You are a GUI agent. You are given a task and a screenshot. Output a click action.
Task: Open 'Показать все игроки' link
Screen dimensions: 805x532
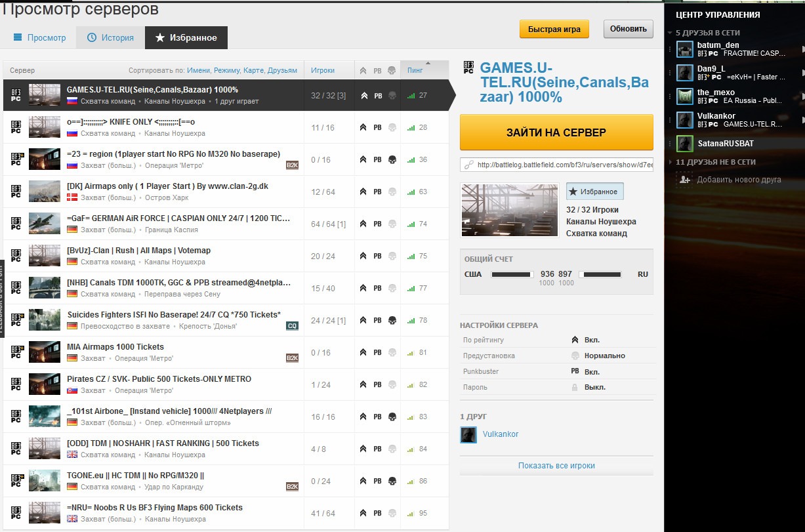tap(556, 466)
